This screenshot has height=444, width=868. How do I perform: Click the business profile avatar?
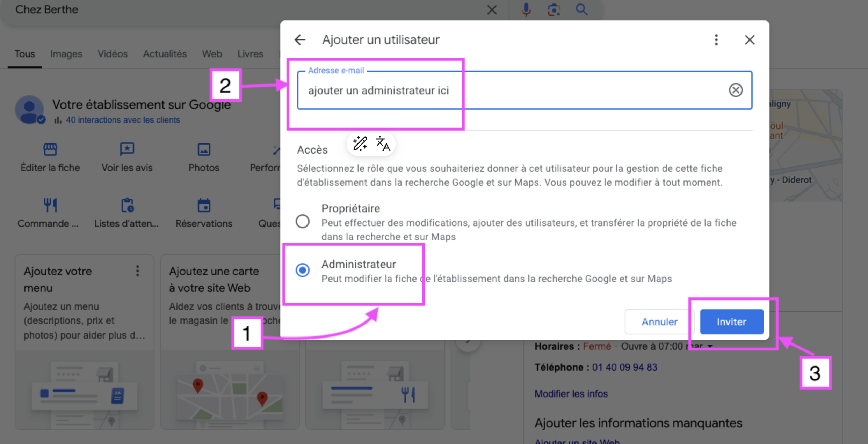[29, 110]
